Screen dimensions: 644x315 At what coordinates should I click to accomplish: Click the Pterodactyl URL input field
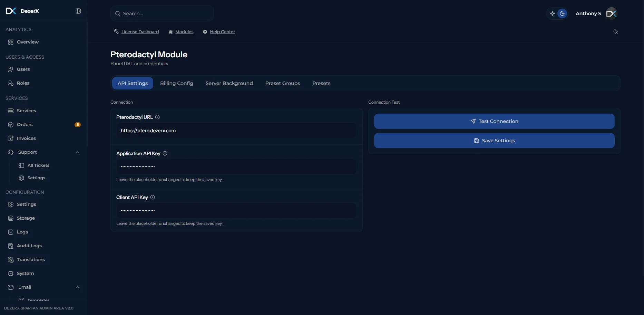coord(236,131)
